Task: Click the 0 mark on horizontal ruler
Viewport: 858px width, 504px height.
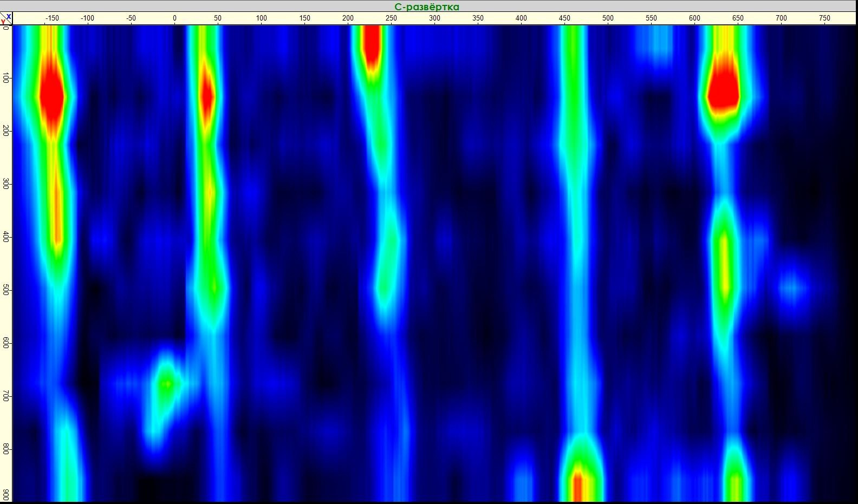Action: pyautogui.click(x=174, y=18)
